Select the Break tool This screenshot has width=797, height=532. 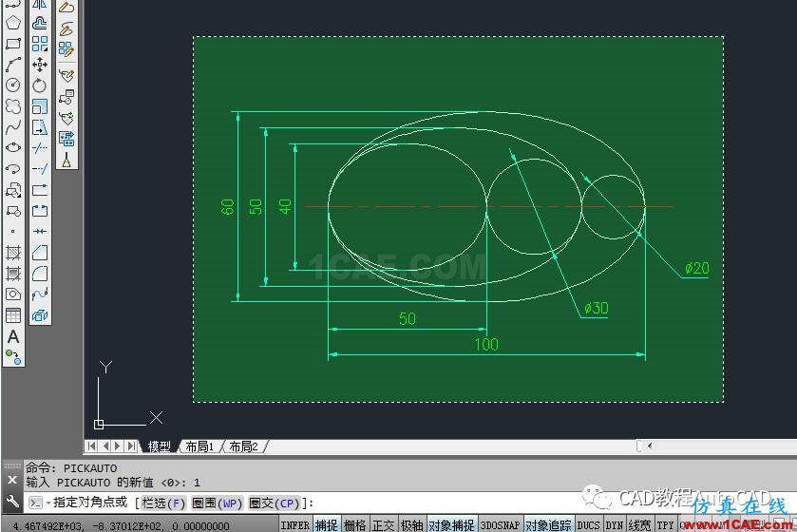pyautogui.click(x=40, y=211)
